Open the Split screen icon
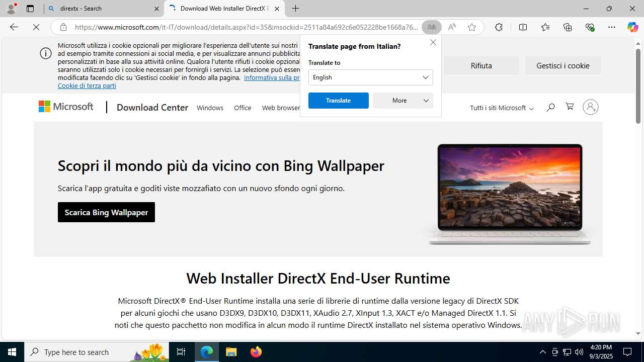Screen dimensions: 644x362 pos(523,27)
